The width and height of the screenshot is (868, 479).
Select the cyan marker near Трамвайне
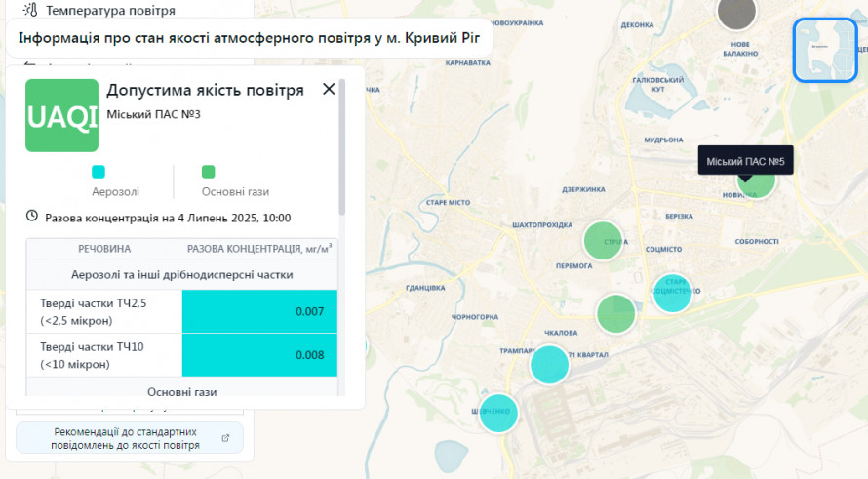tap(549, 364)
